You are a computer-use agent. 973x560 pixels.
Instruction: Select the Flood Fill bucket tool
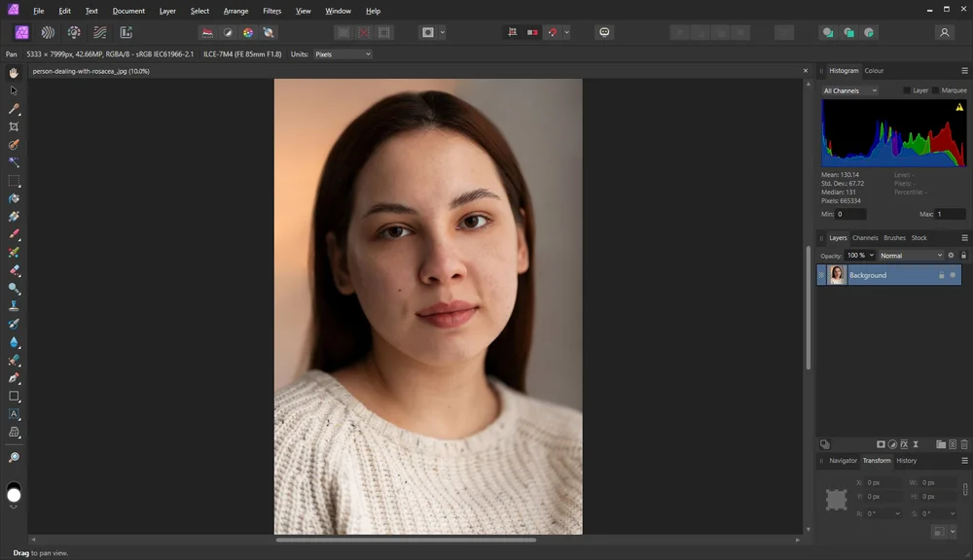14,198
